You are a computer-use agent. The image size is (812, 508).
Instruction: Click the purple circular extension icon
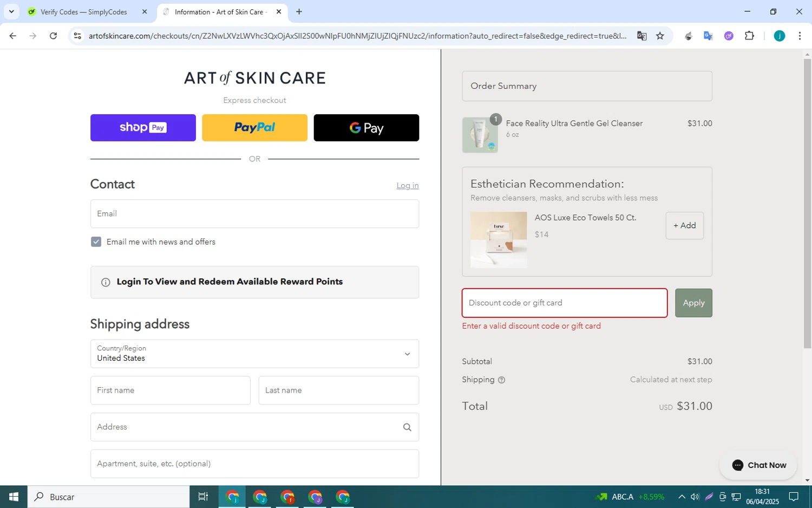[729, 36]
